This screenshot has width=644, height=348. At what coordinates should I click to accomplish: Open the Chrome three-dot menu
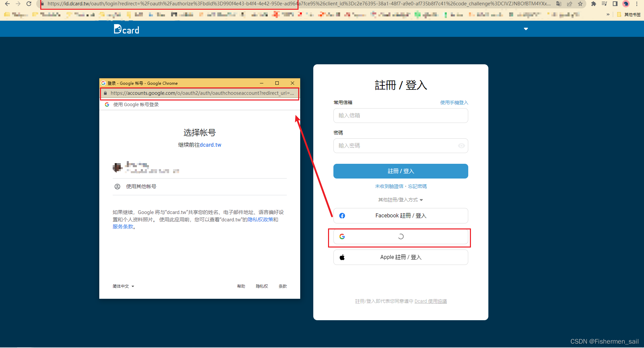coord(637,4)
